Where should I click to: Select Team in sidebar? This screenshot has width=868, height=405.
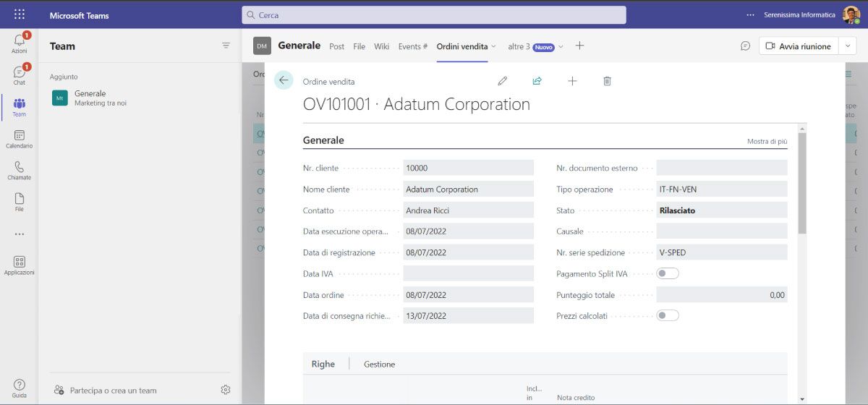tap(20, 107)
